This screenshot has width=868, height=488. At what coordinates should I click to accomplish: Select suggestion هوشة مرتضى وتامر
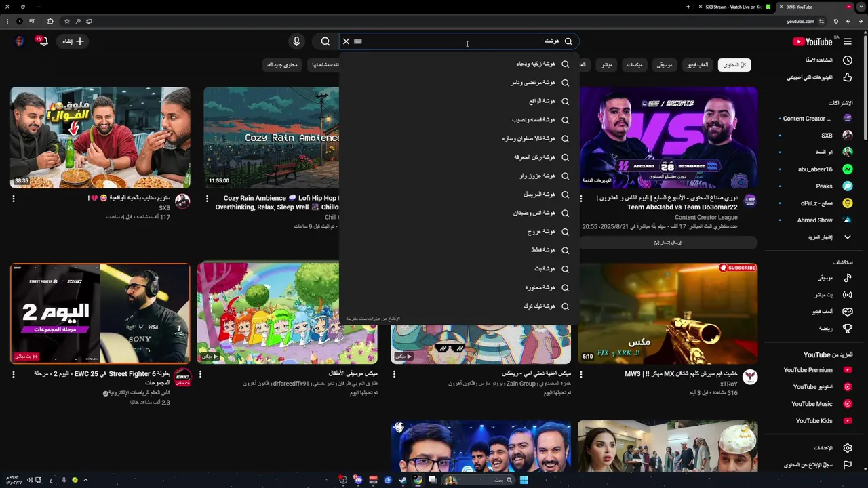460,83
